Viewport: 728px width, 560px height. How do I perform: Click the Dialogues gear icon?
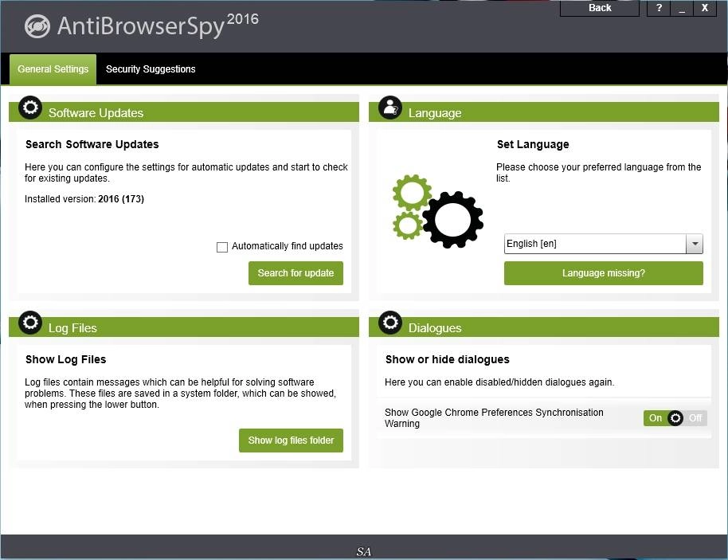[390, 323]
